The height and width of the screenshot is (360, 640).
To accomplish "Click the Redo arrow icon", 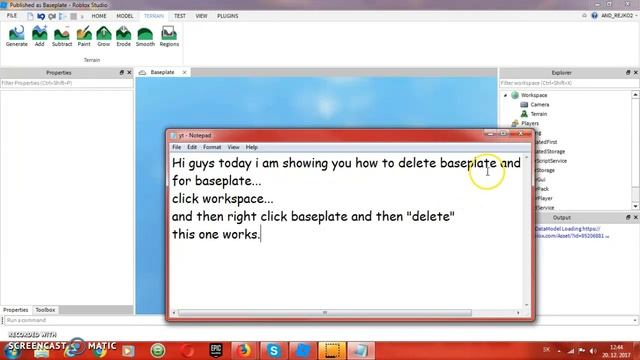I will coord(52,16).
